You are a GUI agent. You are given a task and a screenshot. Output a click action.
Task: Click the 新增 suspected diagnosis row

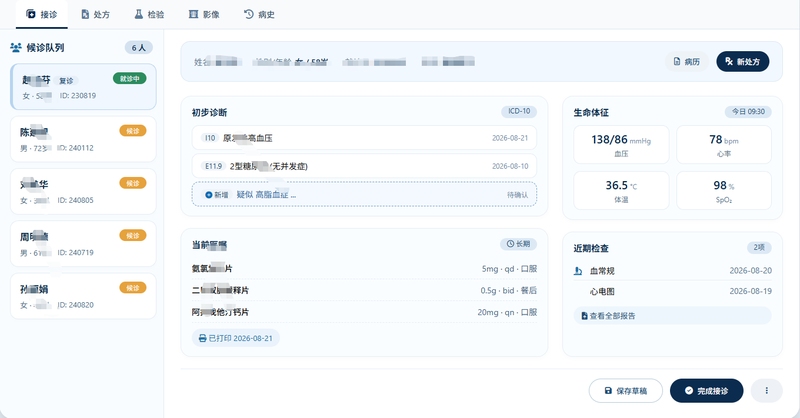(364, 194)
